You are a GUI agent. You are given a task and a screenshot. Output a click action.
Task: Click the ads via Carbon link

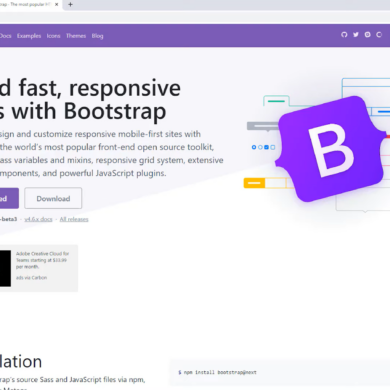(x=31, y=278)
